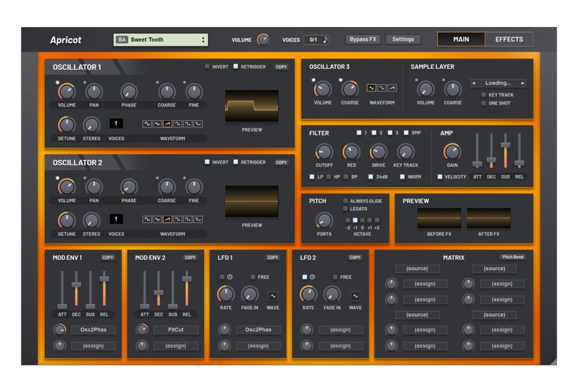The width and height of the screenshot is (588, 375).
Task: Click the music note icon beside voices
Action: point(325,40)
